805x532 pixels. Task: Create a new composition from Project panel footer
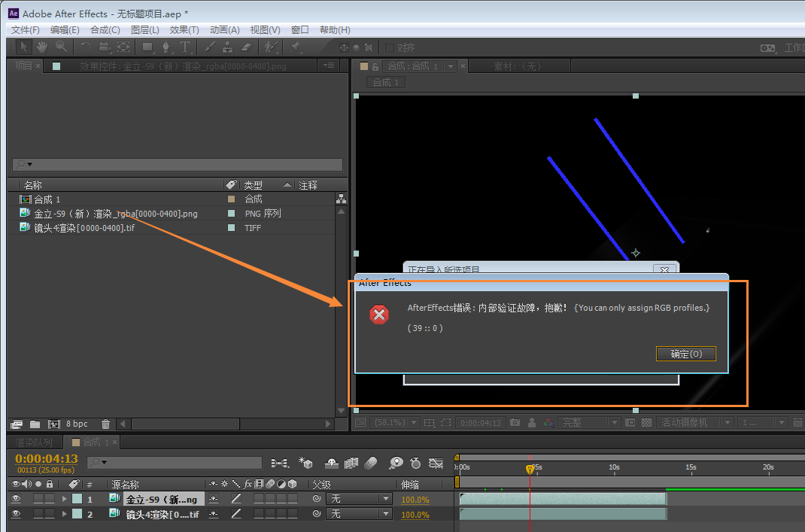[54, 424]
